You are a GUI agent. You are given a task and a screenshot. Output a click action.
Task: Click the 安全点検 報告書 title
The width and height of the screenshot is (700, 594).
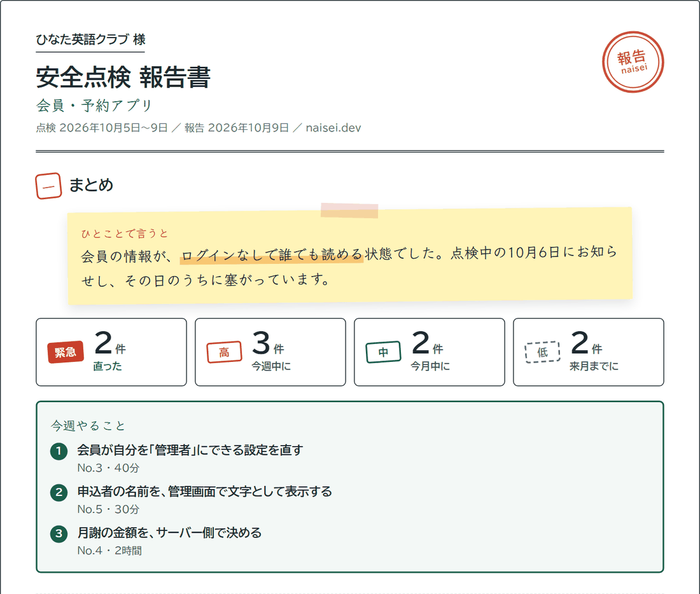pos(123,77)
